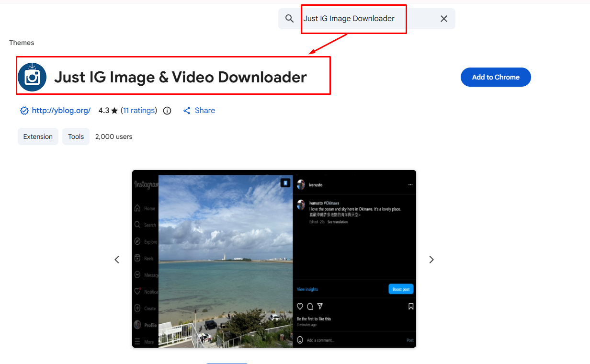The width and height of the screenshot is (590, 364).
Task: Save the post using the bookmark icon
Action: (411, 307)
